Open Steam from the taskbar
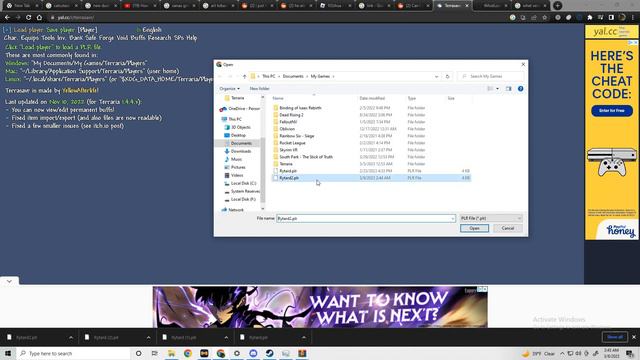The height and width of the screenshot is (360, 640). pyautogui.click(x=269, y=353)
